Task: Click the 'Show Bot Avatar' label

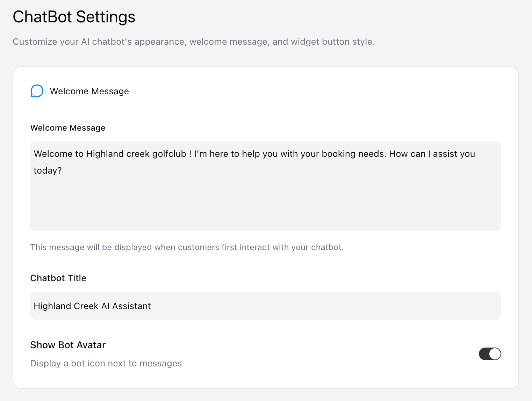Action: pos(68,345)
